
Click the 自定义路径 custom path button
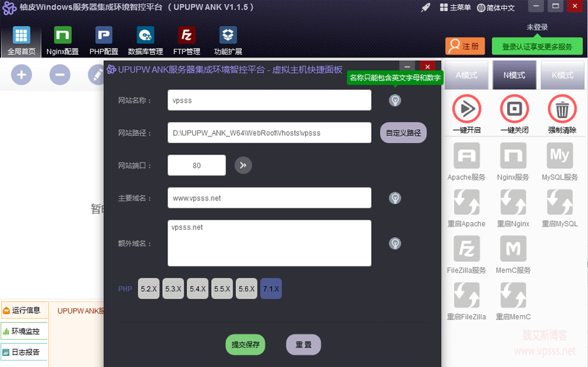[403, 133]
